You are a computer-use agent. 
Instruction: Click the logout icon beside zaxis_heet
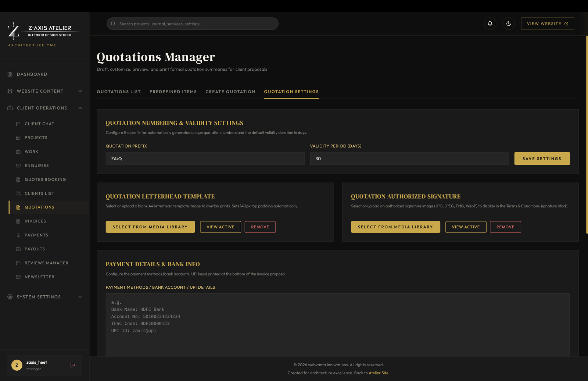tap(73, 365)
